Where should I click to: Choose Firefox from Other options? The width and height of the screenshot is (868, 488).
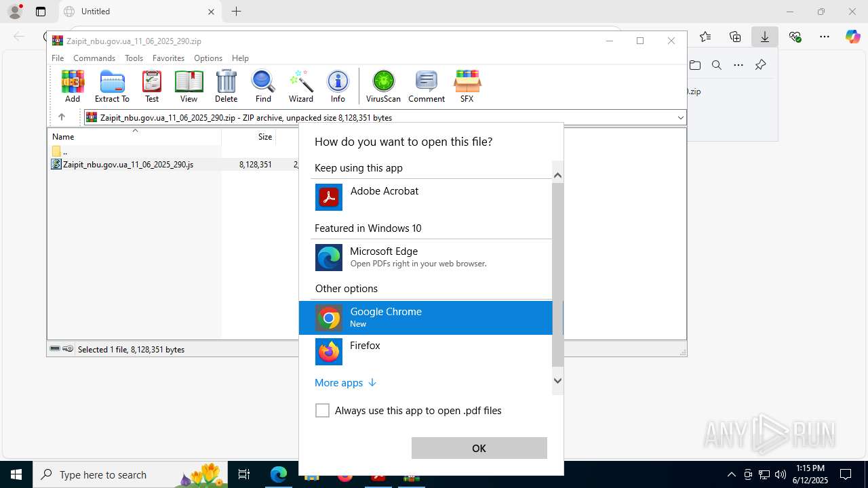click(x=426, y=351)
